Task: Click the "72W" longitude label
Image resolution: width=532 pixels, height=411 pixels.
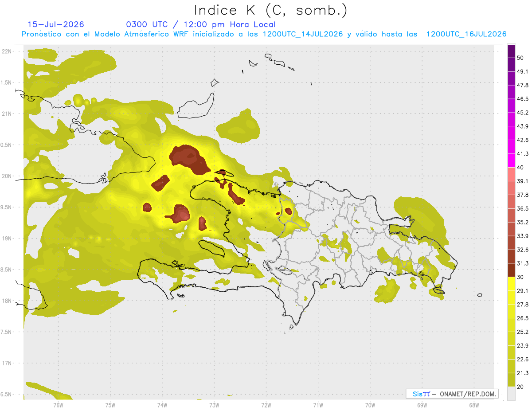Action: [x=266, y=405]
